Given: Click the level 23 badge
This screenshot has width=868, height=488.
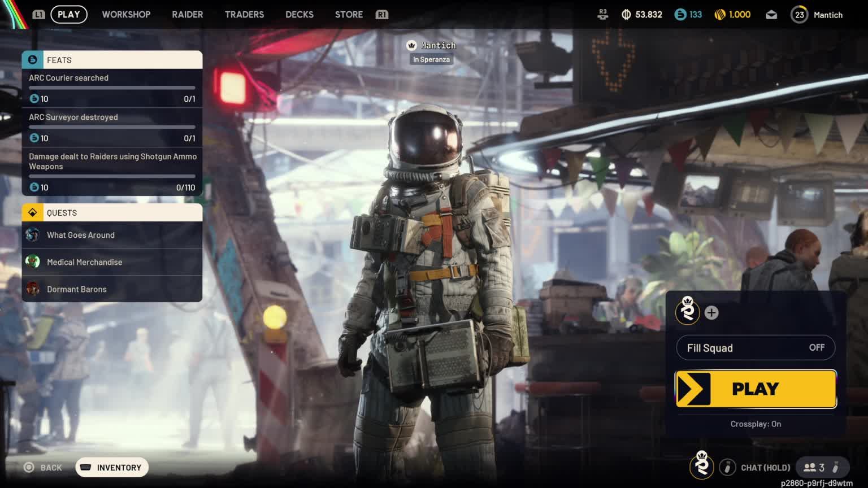Looking at the screenshot, I should [800, 15].
